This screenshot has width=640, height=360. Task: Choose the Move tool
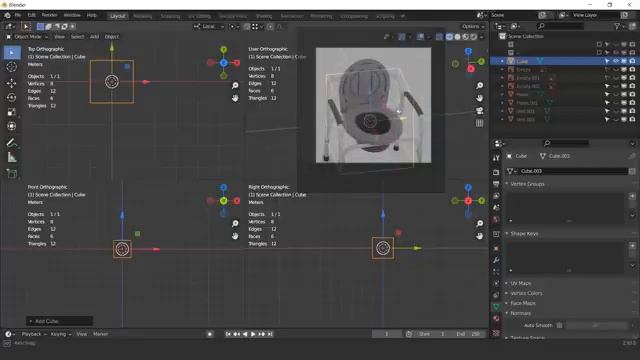coord(12,83)
